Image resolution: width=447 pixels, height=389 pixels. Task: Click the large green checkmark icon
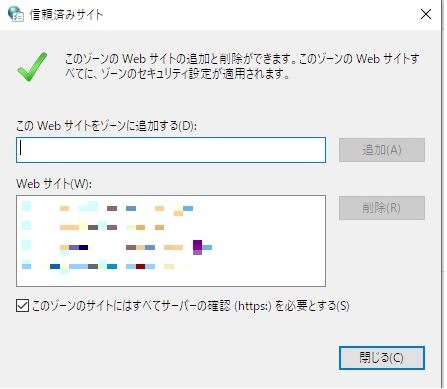[x=32, y=67]
